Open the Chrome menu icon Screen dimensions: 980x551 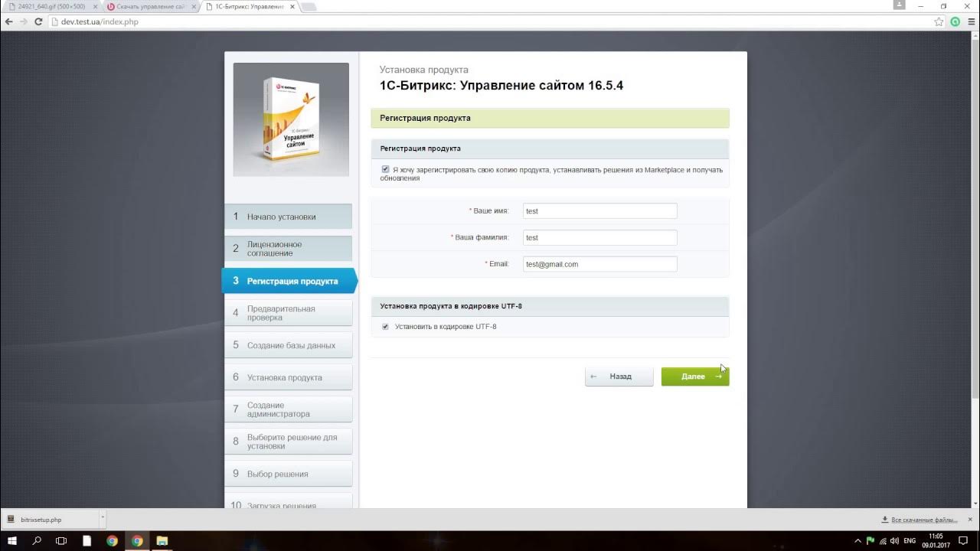(x=970, y=21)
